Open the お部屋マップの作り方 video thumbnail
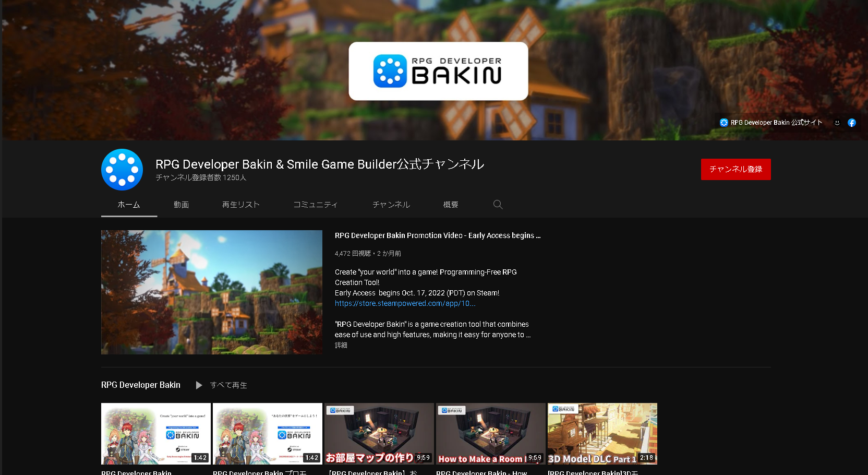Viewport: 868px width, 475px height. 379,433
